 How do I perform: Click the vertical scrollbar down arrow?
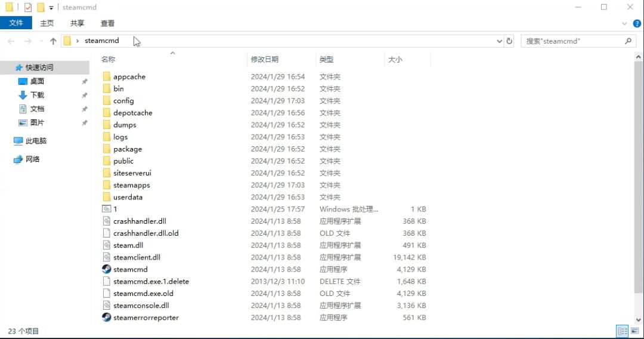click(638, 320)
